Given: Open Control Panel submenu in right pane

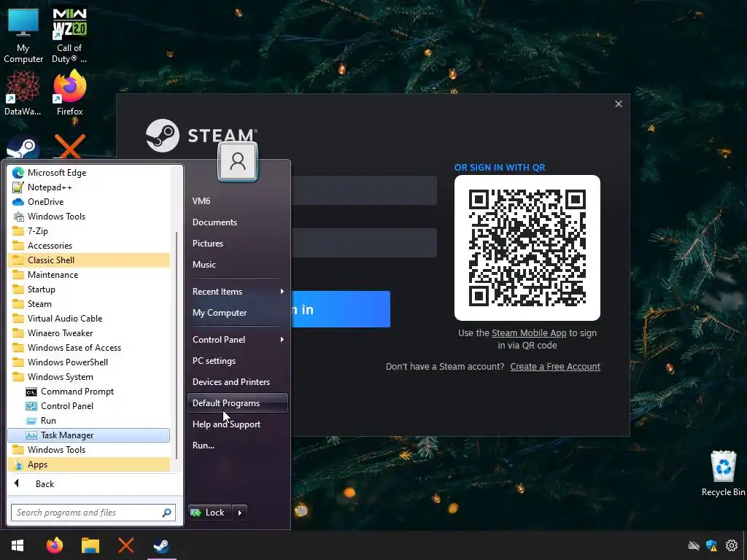Looking at the screenshot, I should point(238,340).
